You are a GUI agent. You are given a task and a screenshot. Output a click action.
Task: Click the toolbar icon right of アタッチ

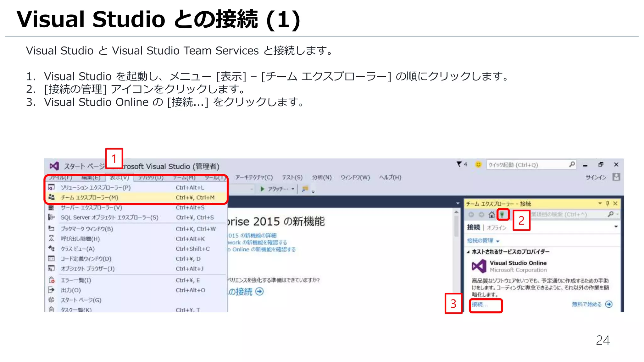coord(305,189)
